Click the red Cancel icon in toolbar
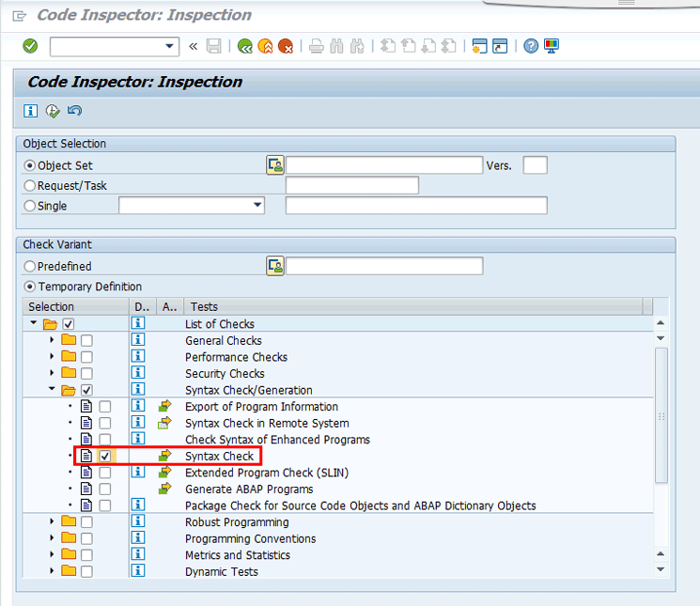This screenshot has width=700, height=606. [x=285, y=46]
